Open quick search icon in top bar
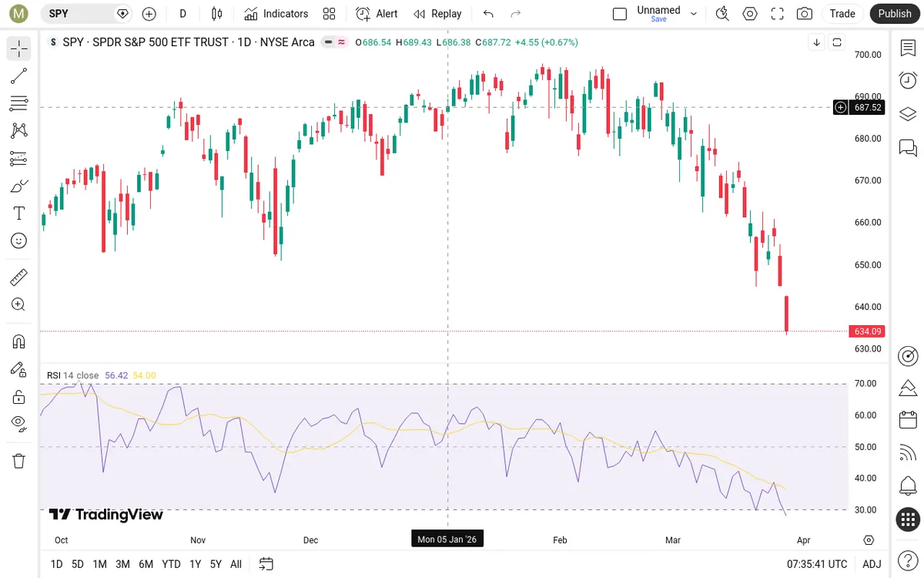Image resolution: width=924 pixels, height=578 pixels. pyautogui.click(x=722, y=14)
